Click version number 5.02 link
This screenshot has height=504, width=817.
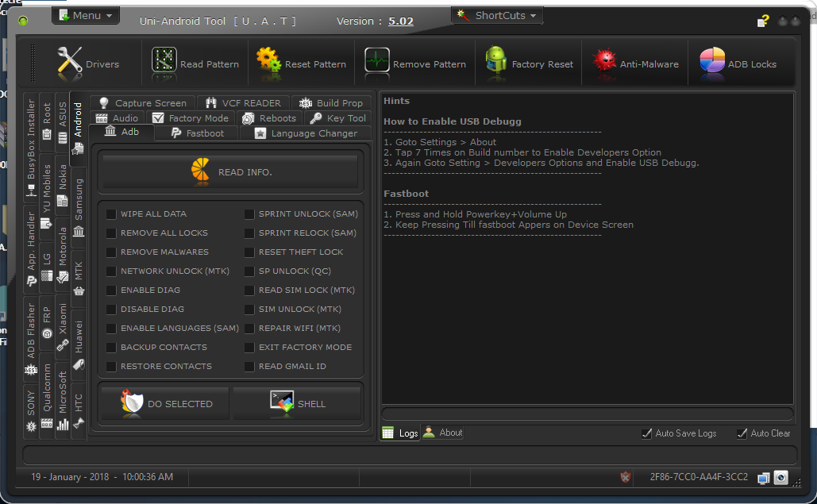coord(401,21)
